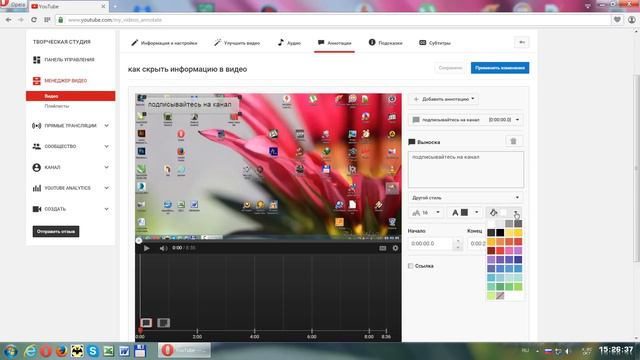Click the bookmark heart icon in the address bar
640x360 pixels.
tap(617, 20)
